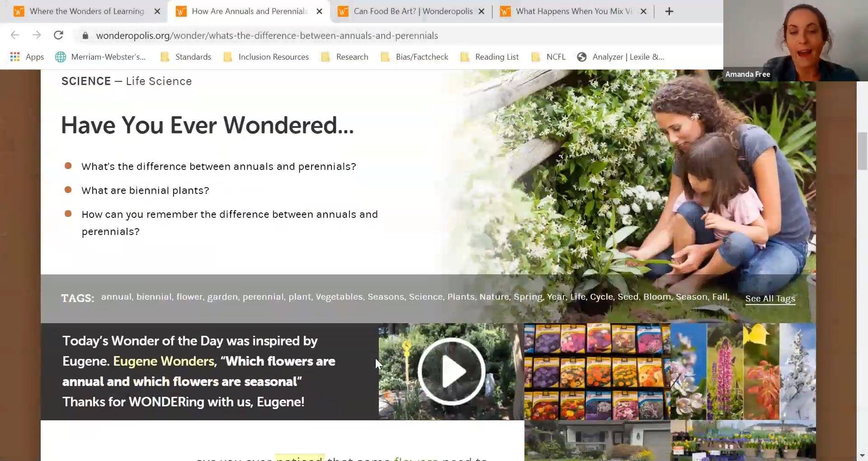Open the Standards bookmark folder
Screen dimensions: 868x461
[x=186, y=57]
